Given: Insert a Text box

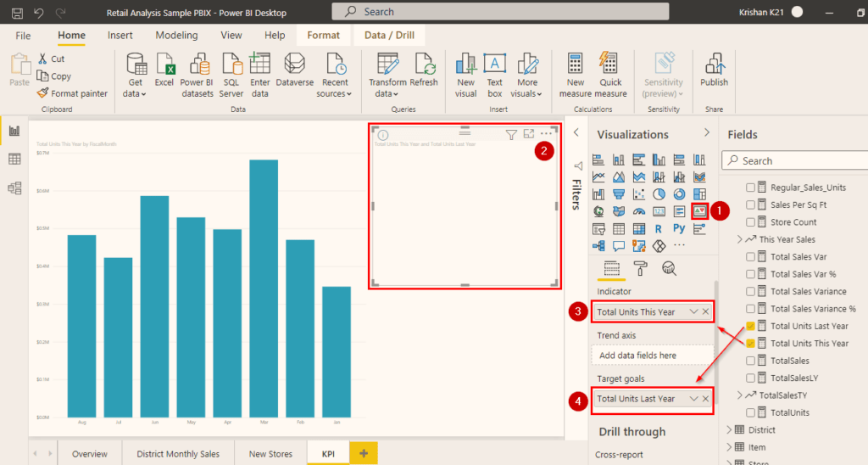Looking at the screenshot, I should (x=495, y=76).
